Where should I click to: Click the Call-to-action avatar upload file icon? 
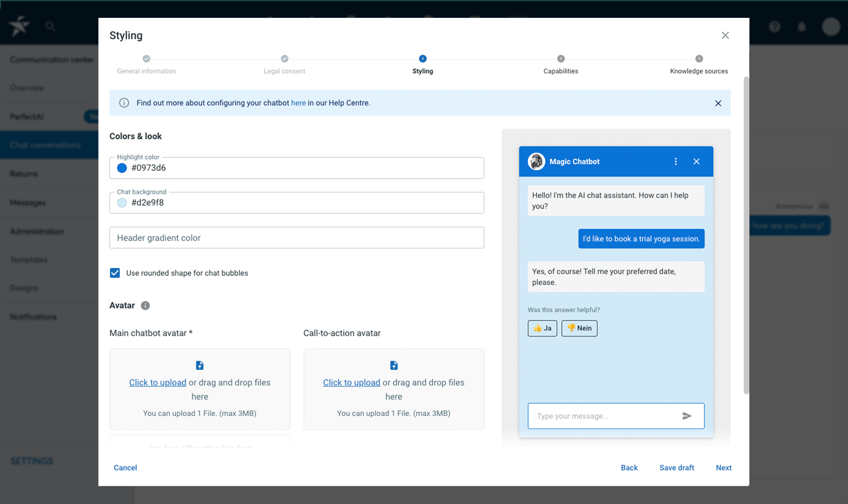point(394,365)
